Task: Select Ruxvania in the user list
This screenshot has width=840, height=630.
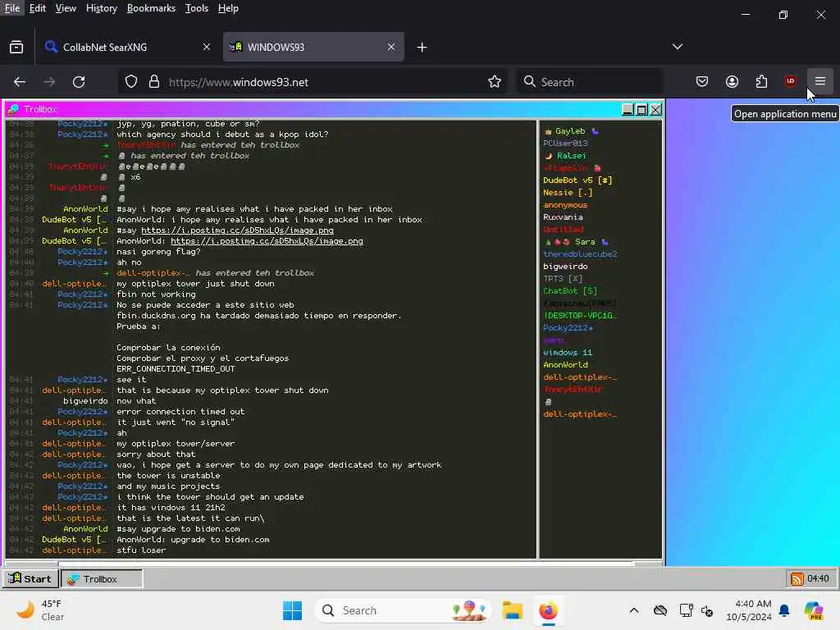Action: click(563, 217)
